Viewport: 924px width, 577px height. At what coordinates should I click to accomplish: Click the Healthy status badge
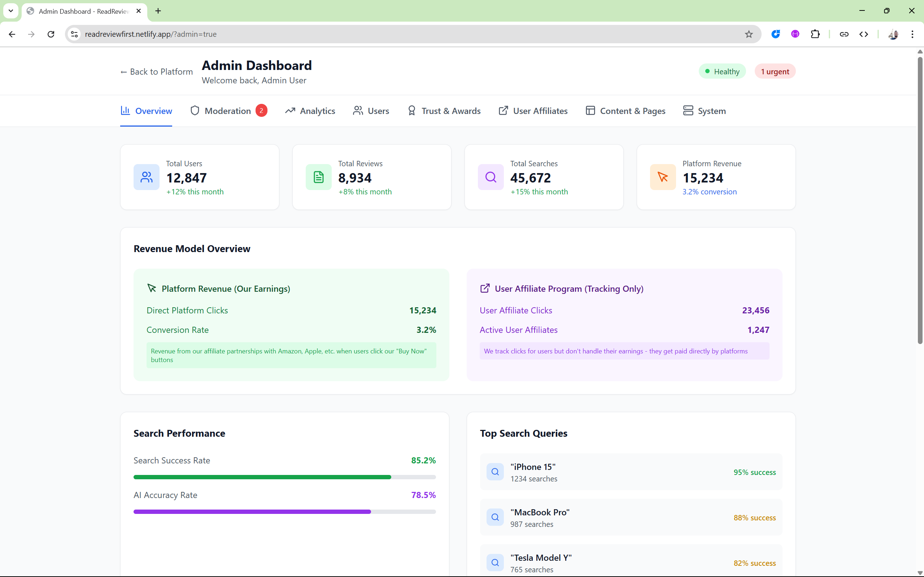point(722,72)
